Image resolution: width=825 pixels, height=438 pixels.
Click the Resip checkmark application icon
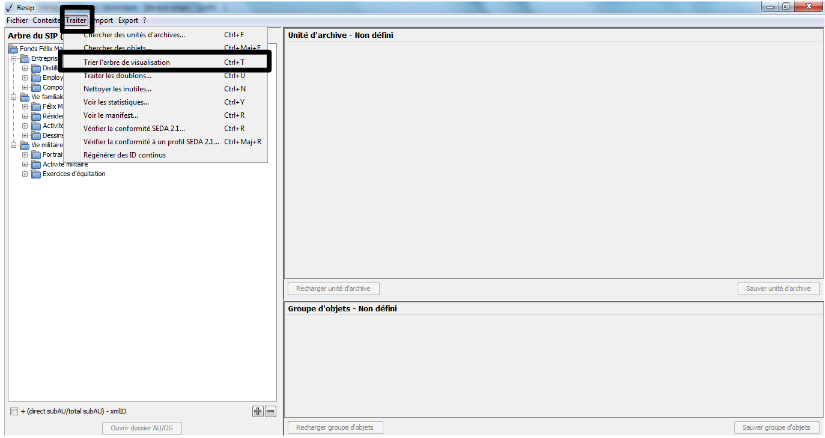pyautogui.click(x=9, y=6)
